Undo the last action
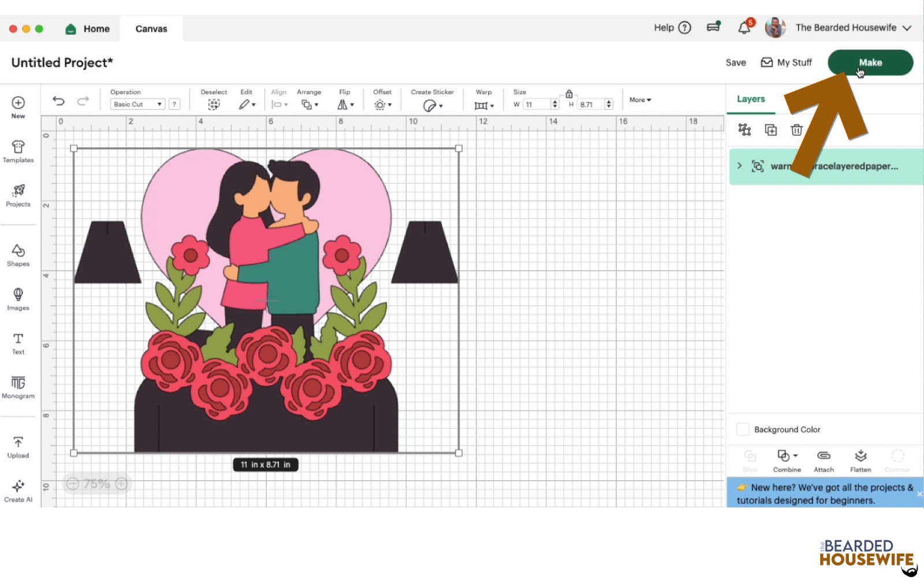Screen dimensions: 924x587 point(58,101)
